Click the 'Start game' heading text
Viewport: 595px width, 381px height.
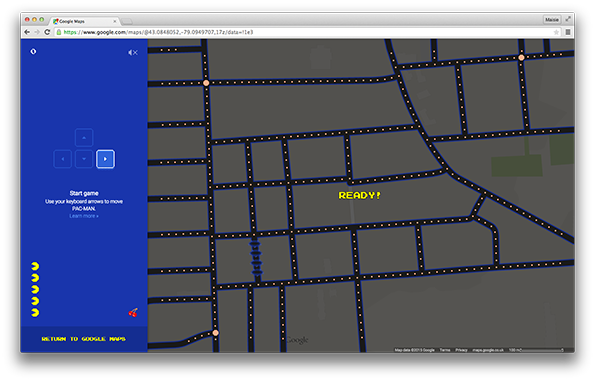click(84, 193)
